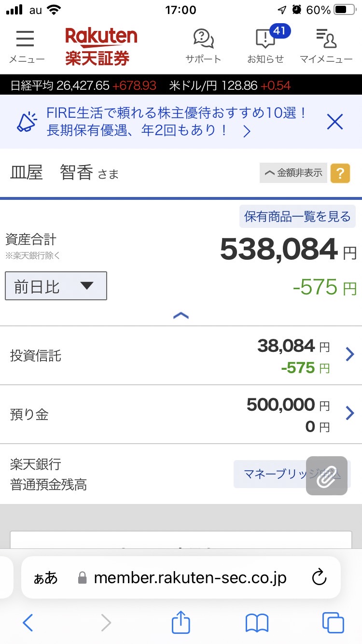362x644 pixels.
Task: Expand the 預り金 row arrow
Action: pos(350,413)
